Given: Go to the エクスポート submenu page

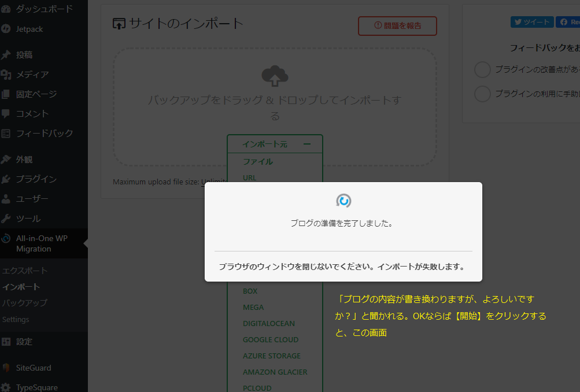Looking at the screenshot, I should coord(25,271).
